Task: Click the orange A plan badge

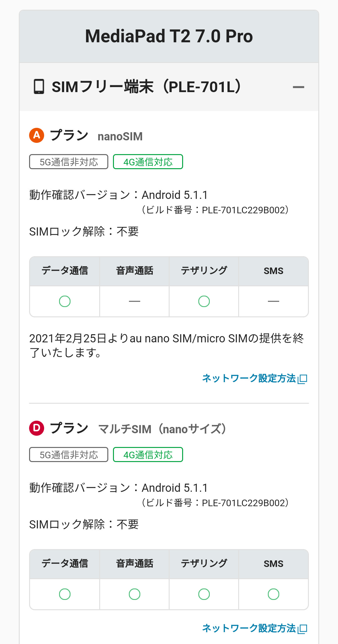Action: (37, 135)
